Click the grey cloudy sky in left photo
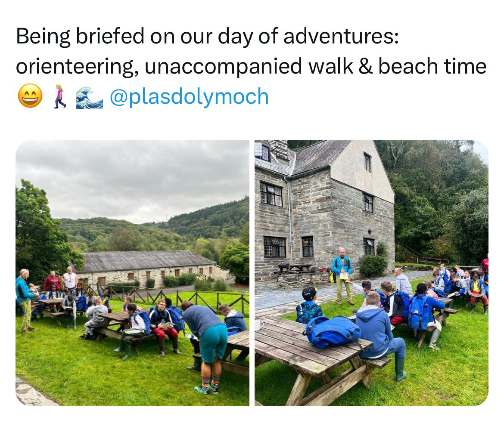The height and width of the screenshot is (426, 504). pos(129,176)
